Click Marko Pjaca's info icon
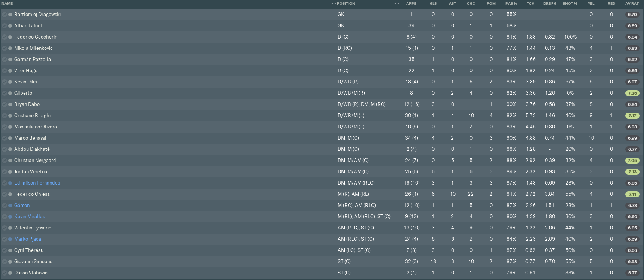This screenshot has width=644, height=280. click(10, 239)
